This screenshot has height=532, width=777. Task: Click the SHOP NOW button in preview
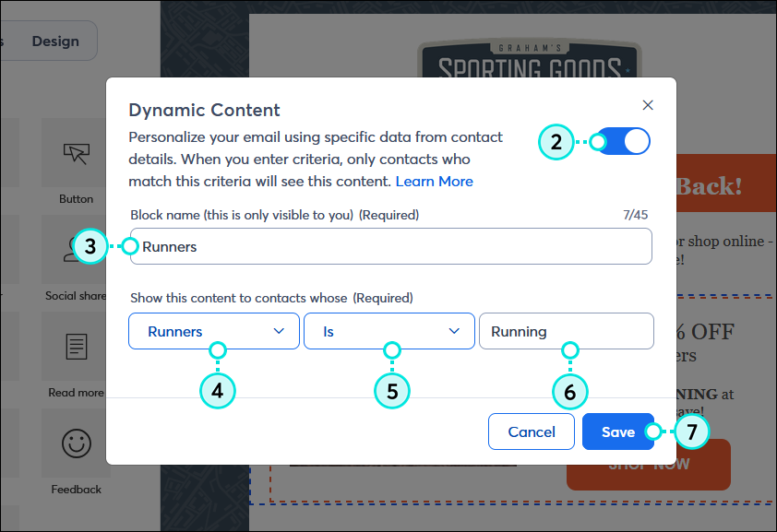click(648, 465)
